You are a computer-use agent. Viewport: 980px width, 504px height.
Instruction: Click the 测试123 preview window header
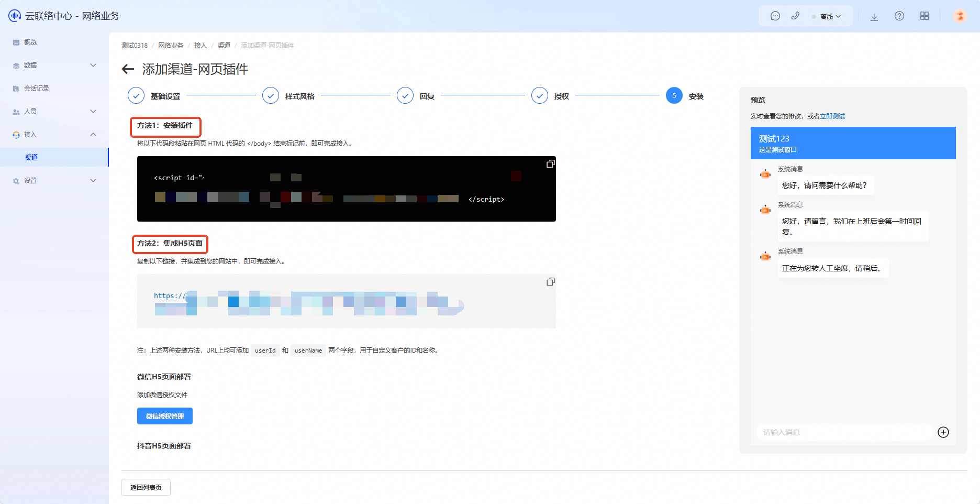coord(853,143)
